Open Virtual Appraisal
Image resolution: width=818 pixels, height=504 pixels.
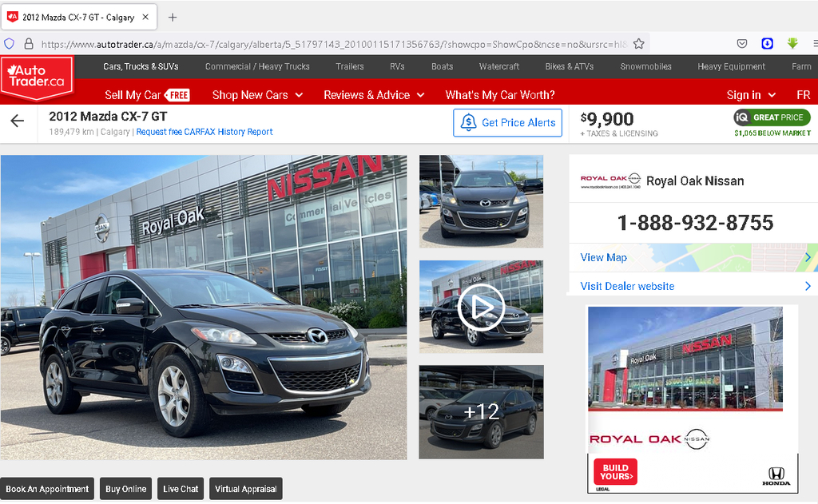click(x=246, y=489)
